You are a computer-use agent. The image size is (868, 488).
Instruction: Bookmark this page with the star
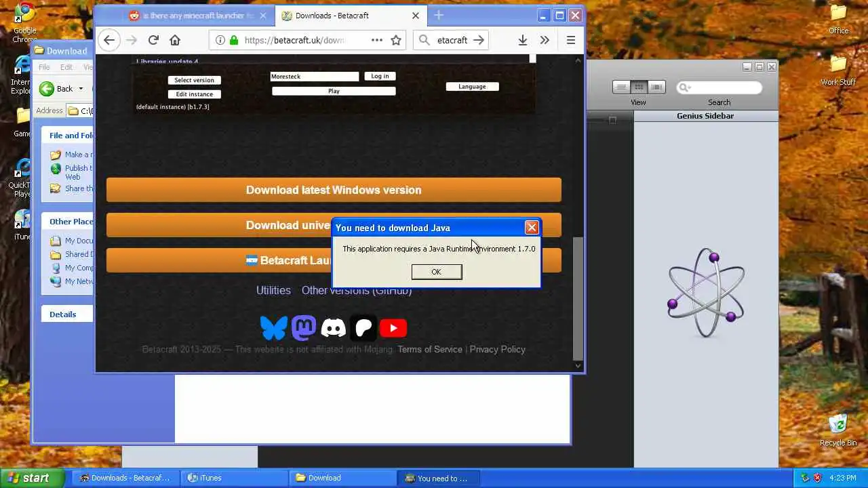396,40
